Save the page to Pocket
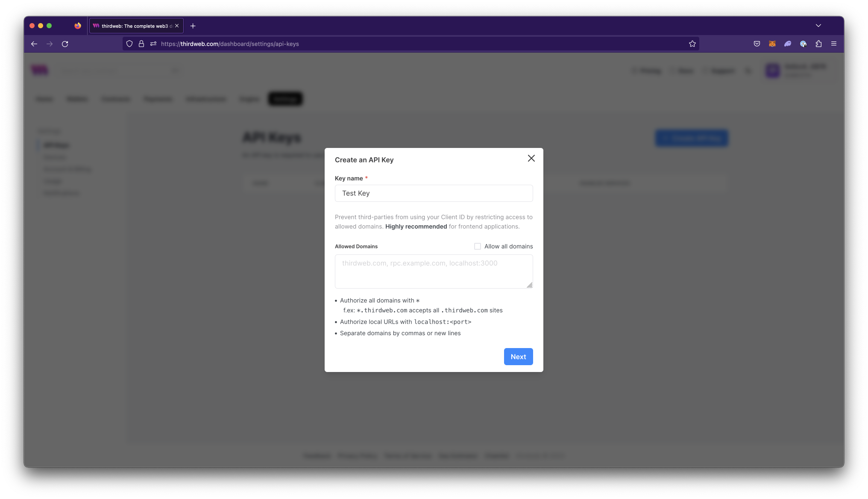Screen dimensions: 868x499 coord(757,44)
